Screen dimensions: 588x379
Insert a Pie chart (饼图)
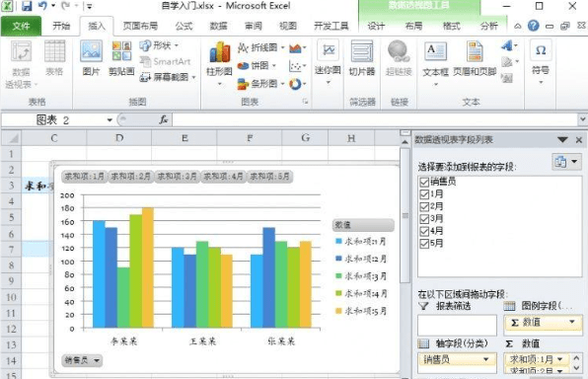257,66
